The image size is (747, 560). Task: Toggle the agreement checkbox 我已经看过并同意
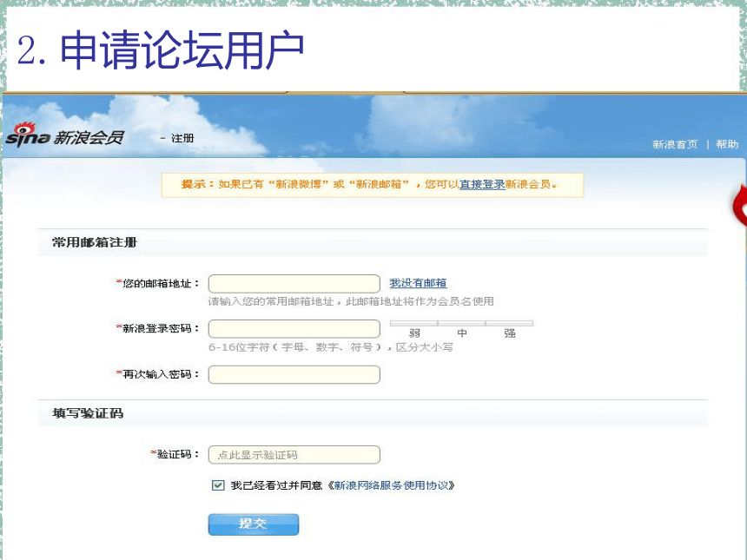(x=218, y=485)
